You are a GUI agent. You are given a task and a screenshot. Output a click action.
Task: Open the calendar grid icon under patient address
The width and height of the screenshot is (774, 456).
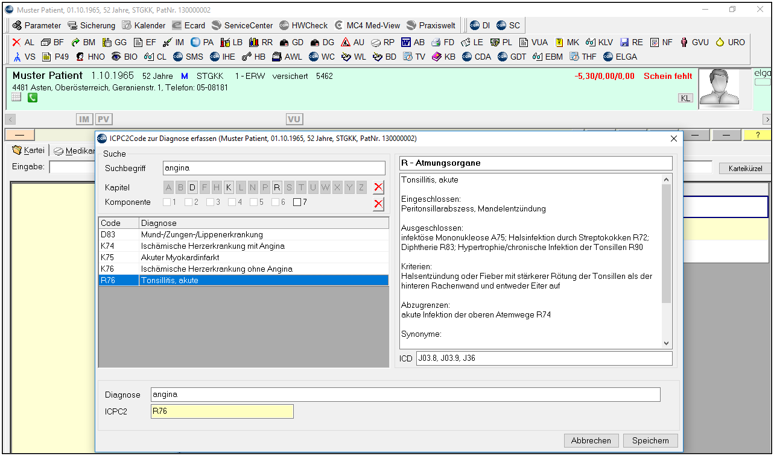coord(17,98)
